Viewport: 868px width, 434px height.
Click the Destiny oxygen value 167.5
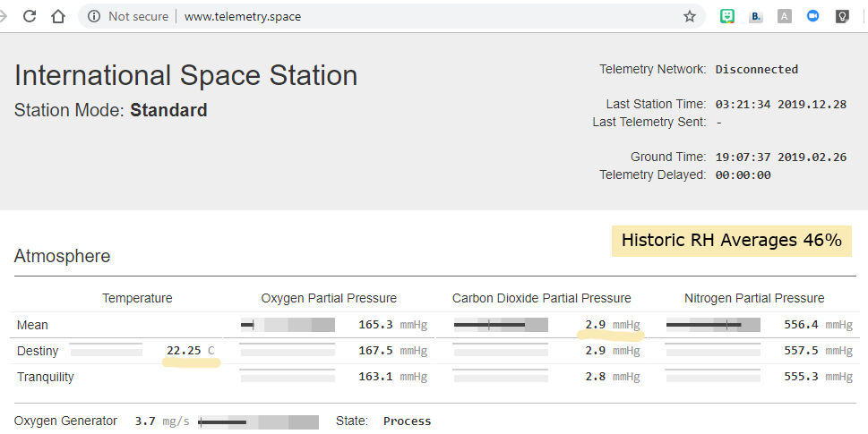[x=375, y=351]
